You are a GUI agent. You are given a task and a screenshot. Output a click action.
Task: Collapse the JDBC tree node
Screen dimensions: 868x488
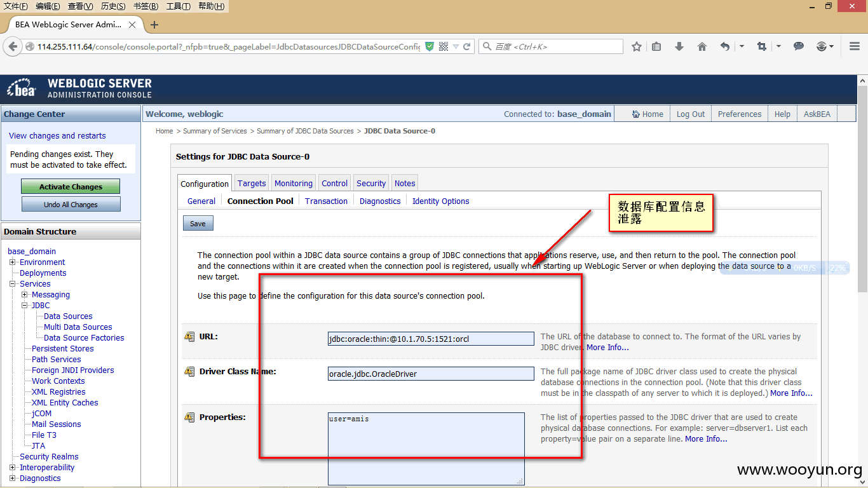25,306
